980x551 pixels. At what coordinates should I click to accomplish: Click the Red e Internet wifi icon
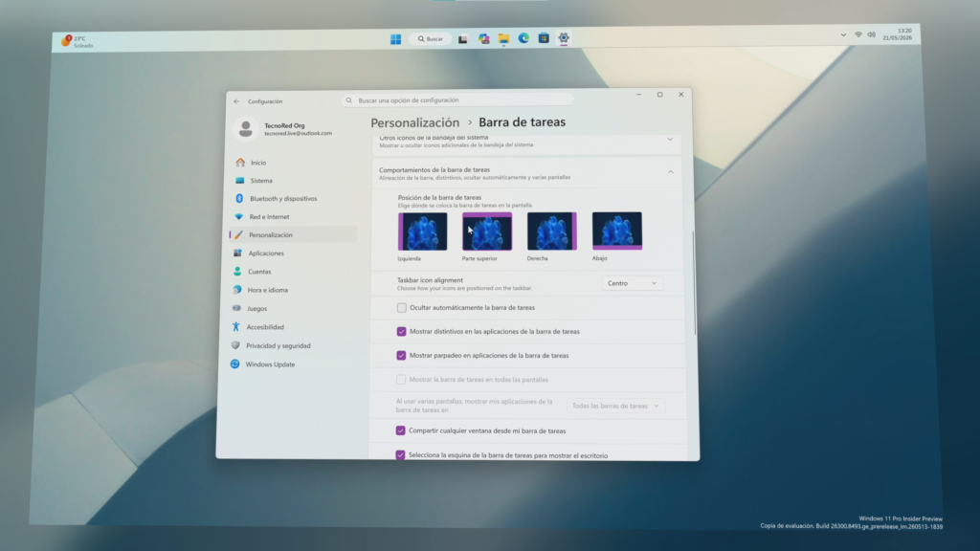point(238,217)
